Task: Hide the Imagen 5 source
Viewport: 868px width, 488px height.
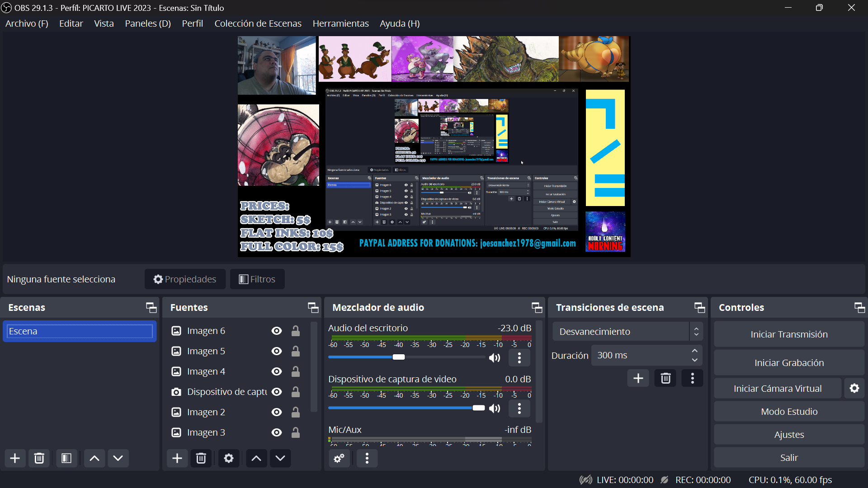Action: point(277,351)
